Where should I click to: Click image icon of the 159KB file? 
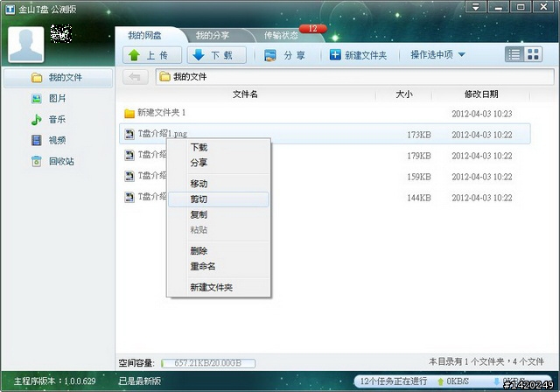(129, 176)
